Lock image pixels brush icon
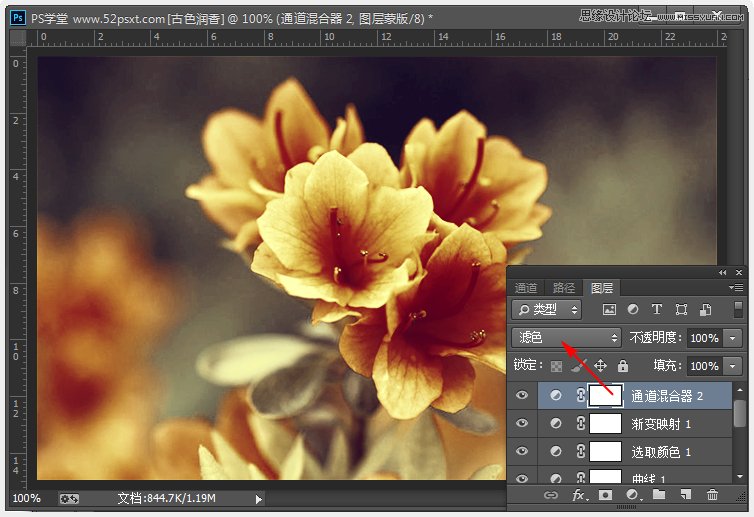The image size is (754, 517). tap(578, 366)
